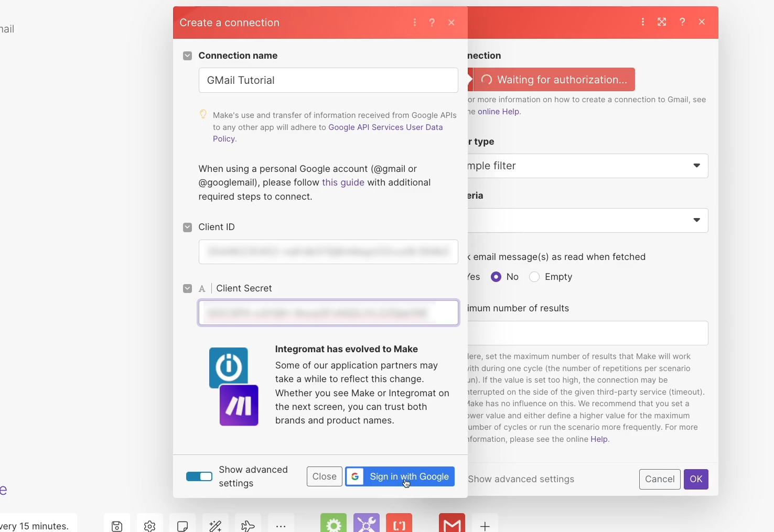Click into the Client Secret field
This screenshot has width=774, height=532.
point(328,313)
